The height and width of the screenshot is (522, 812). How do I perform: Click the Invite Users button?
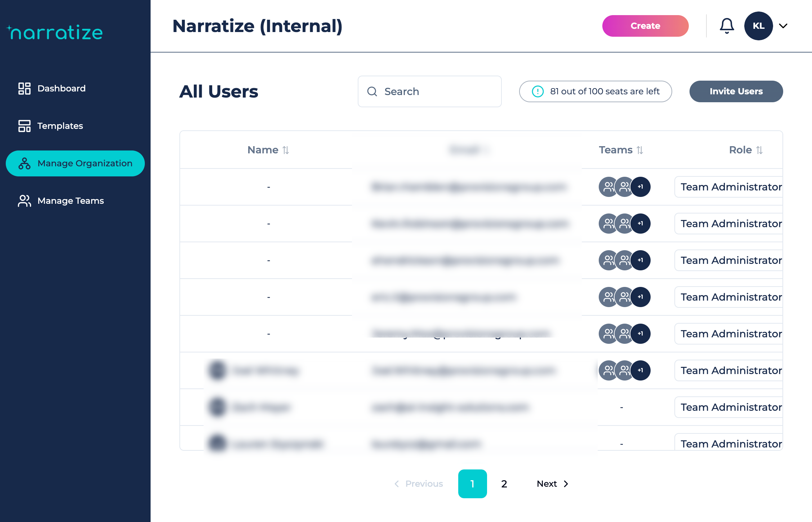(x=736, y=91)
